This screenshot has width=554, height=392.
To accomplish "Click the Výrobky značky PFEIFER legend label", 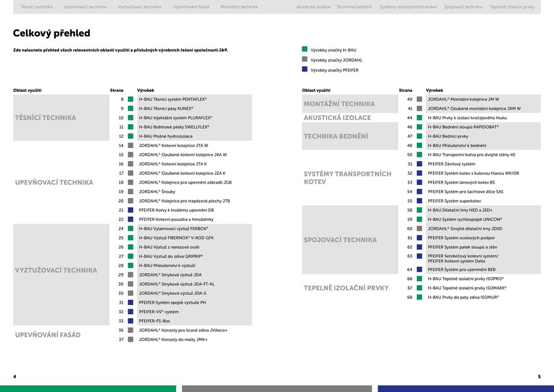I will pos(334,70).
